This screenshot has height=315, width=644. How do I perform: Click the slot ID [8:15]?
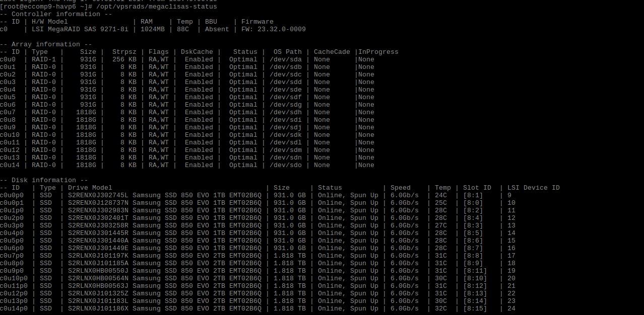475,308
